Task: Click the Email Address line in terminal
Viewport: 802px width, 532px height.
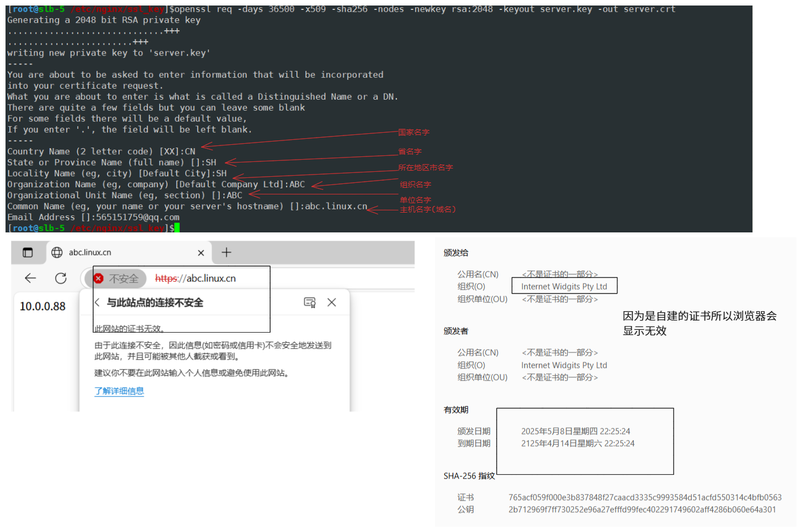Action: pyautogui.click(x=93, y=217)
